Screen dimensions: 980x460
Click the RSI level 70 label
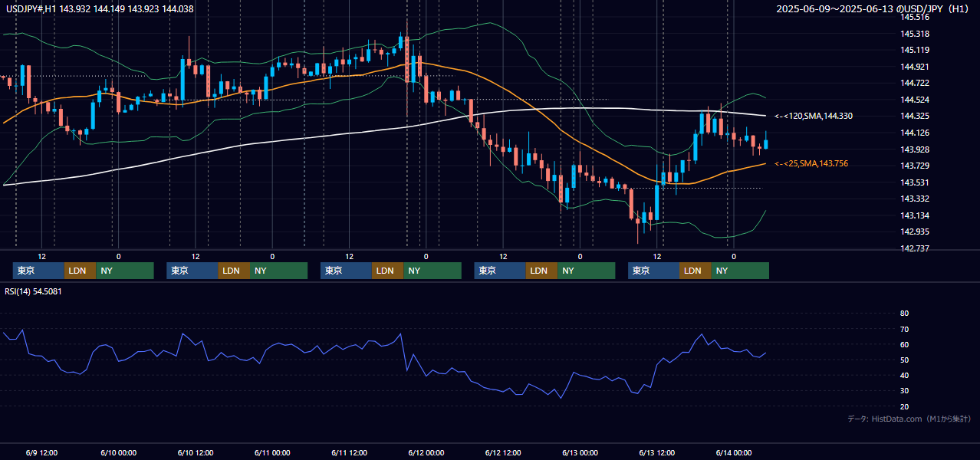click(904, 329)
